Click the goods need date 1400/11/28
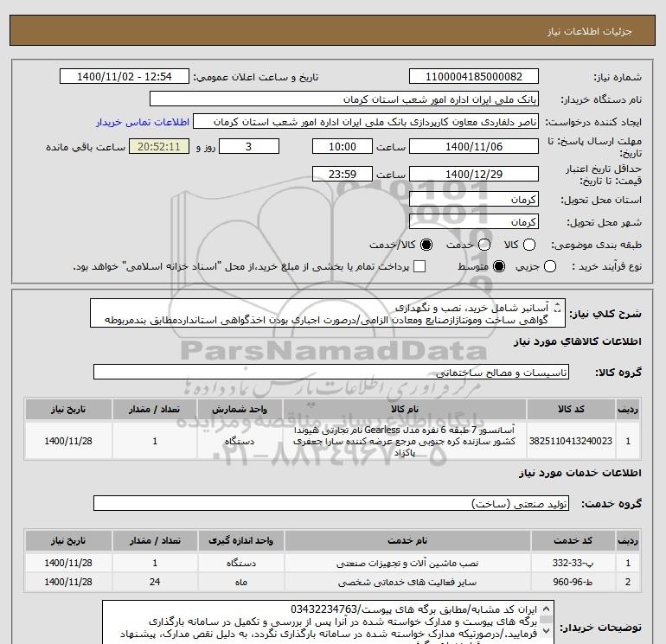 (68, 441)
